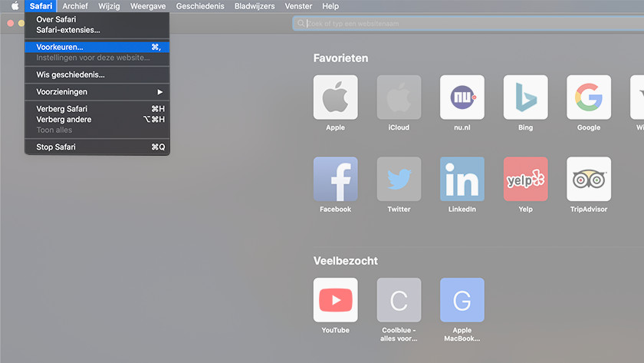This screenshot has width=644, height=363.
Task: Open the Apple logo system menu
Action: click(x=15, y=5)
